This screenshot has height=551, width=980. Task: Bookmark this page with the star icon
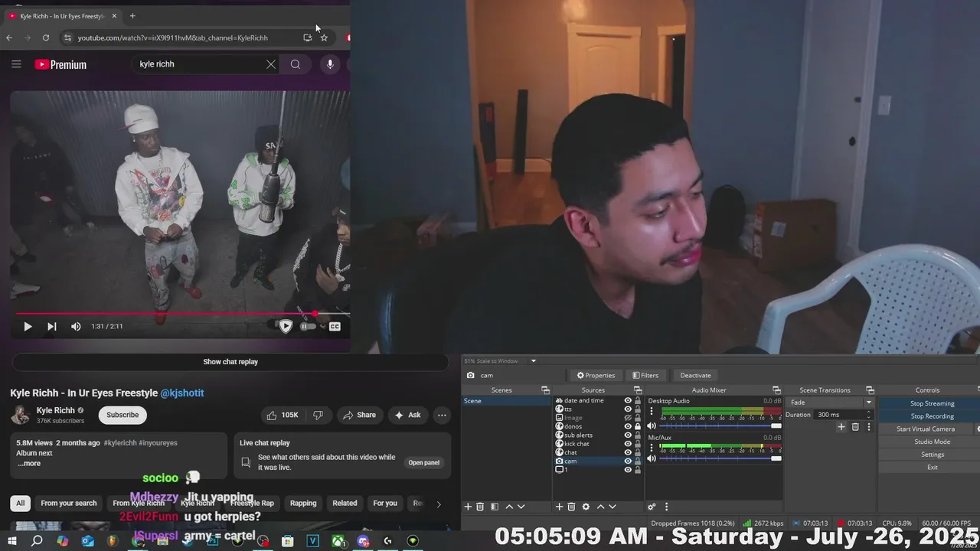point(324,37)
